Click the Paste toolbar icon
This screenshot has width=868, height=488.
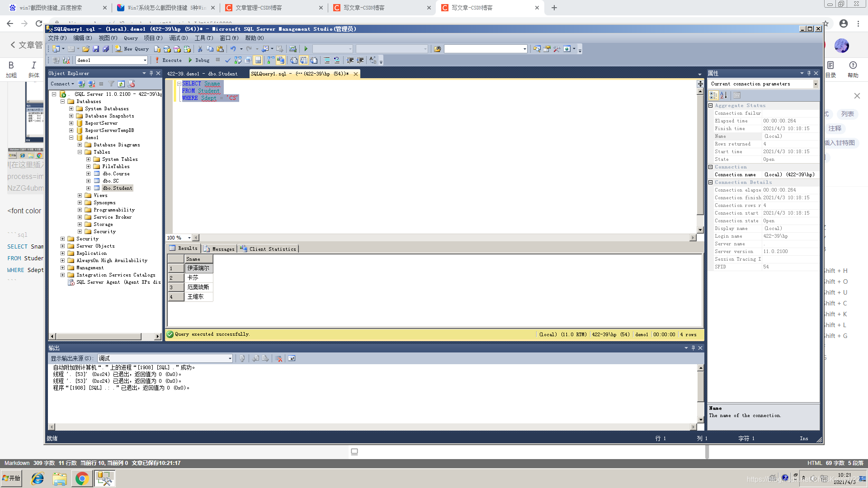coord(220,49)
